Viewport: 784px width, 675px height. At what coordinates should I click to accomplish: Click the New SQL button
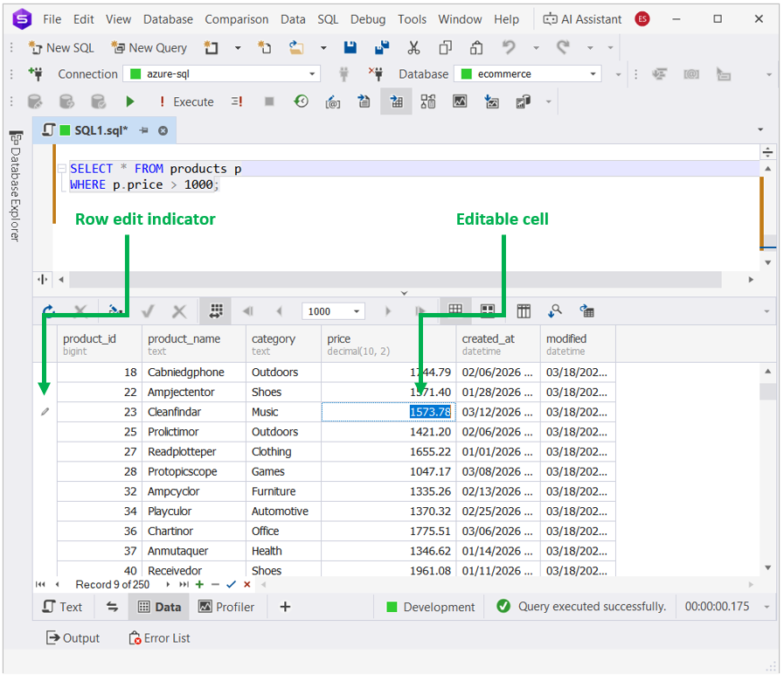click(61, 48)
